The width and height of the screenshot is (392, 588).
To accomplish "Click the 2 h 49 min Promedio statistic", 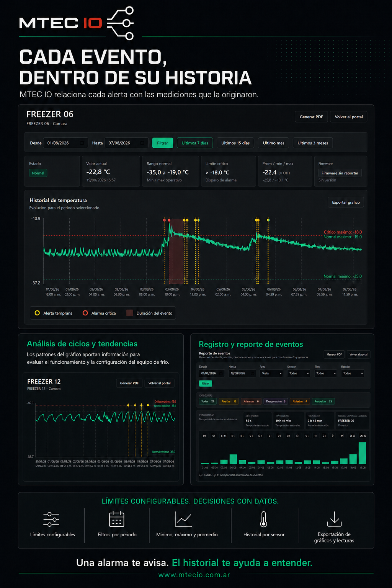I will pos(315,421).
